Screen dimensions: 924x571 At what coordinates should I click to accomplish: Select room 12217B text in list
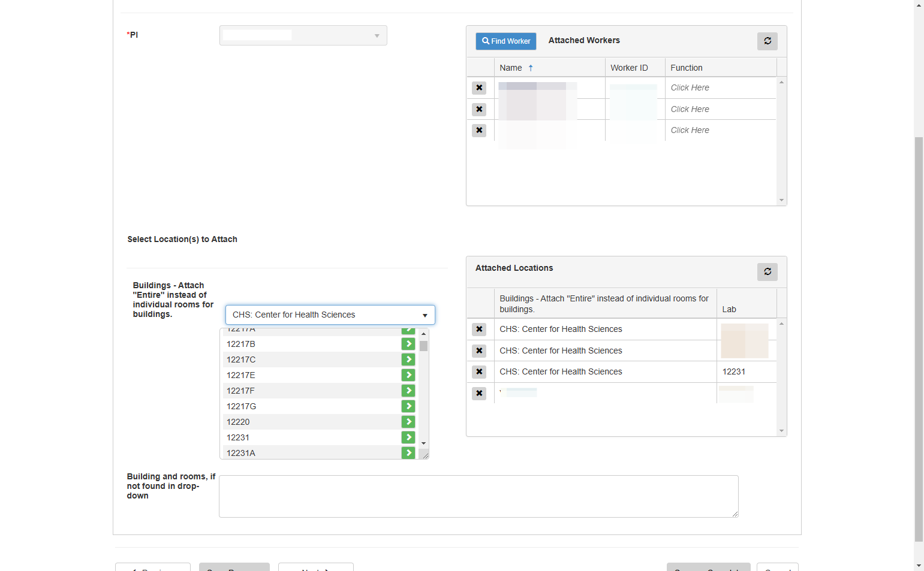pyautogui.click(x=241, y=344)
